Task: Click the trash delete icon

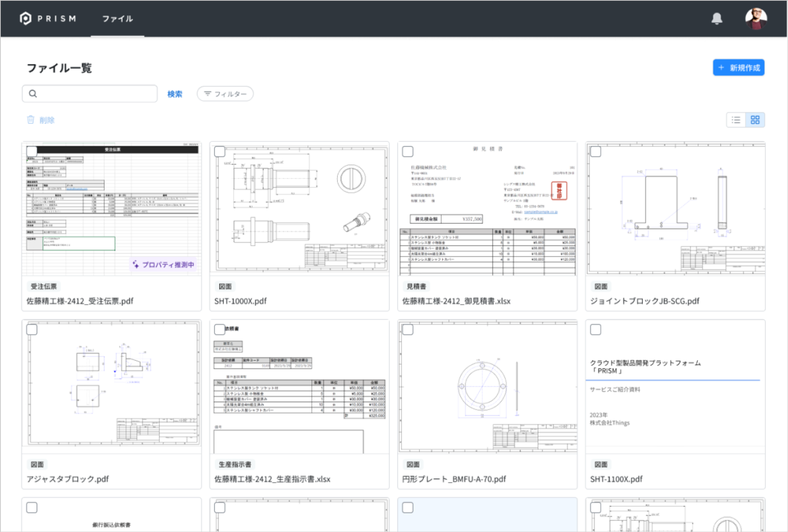Action: click(31, 120)
